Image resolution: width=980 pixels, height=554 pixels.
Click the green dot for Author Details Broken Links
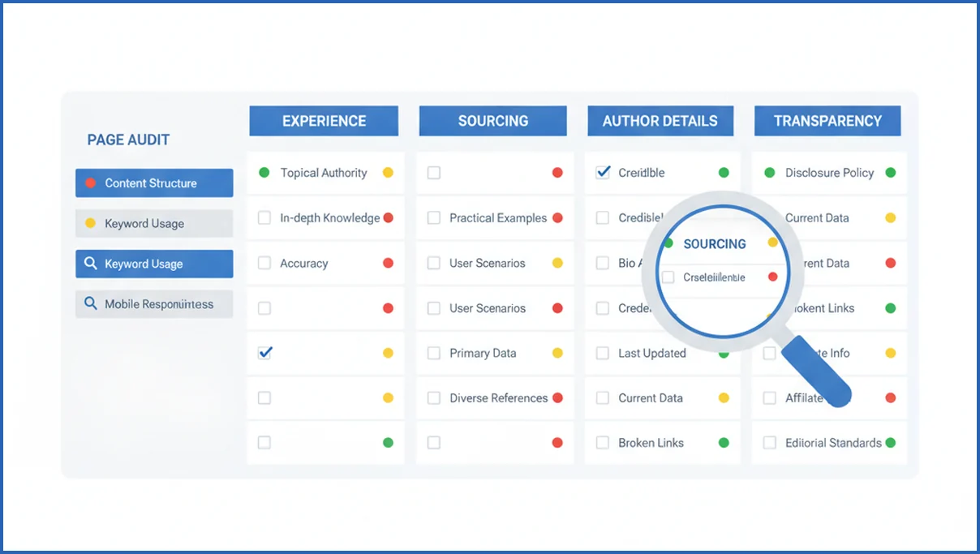724,443
